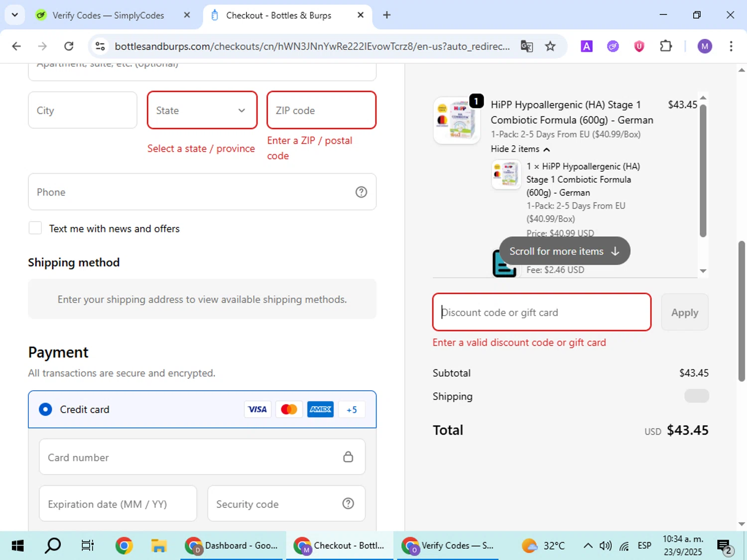Click ESP language indicator
Image resolution: width=747 pixels, height=560 pixels.
(x=644, y=546)
